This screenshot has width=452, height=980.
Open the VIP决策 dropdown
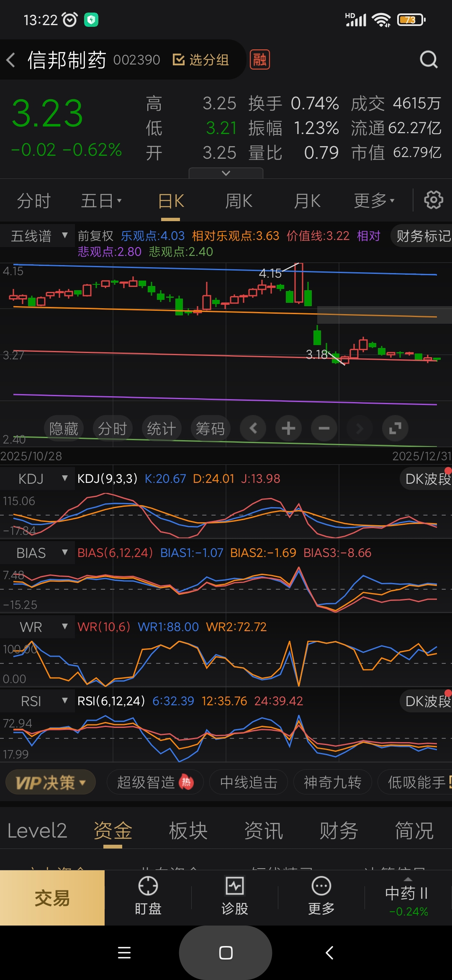(x=51, y=782)
